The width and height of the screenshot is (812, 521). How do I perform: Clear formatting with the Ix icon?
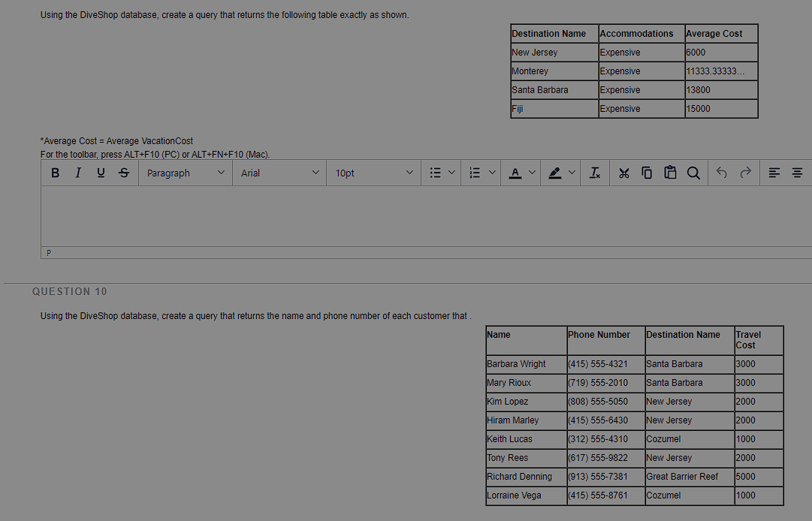[x=594, y=173]
